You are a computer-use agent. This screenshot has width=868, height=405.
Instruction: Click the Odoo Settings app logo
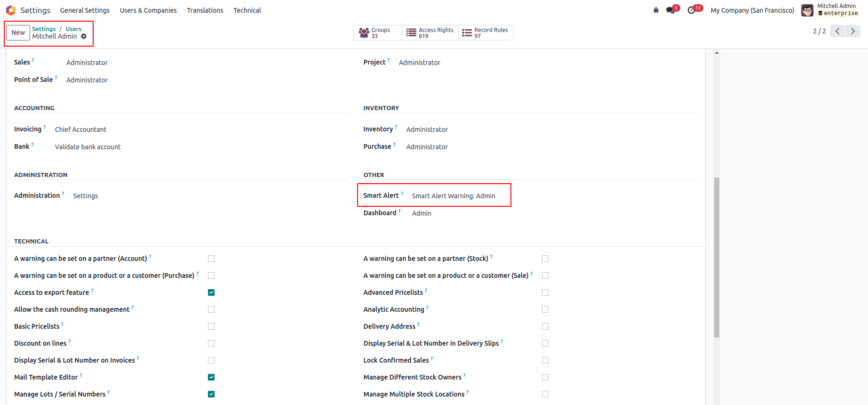point(11,10)
